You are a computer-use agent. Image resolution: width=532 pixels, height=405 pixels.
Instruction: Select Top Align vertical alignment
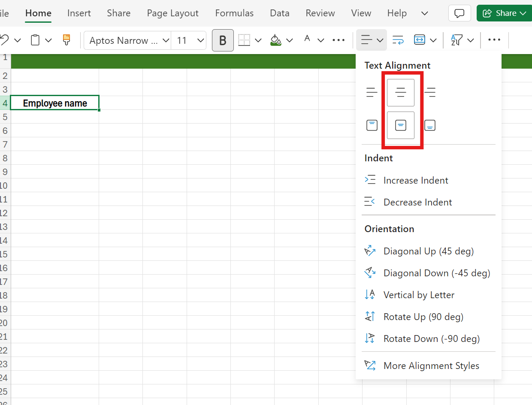click(x=372, y=125)
